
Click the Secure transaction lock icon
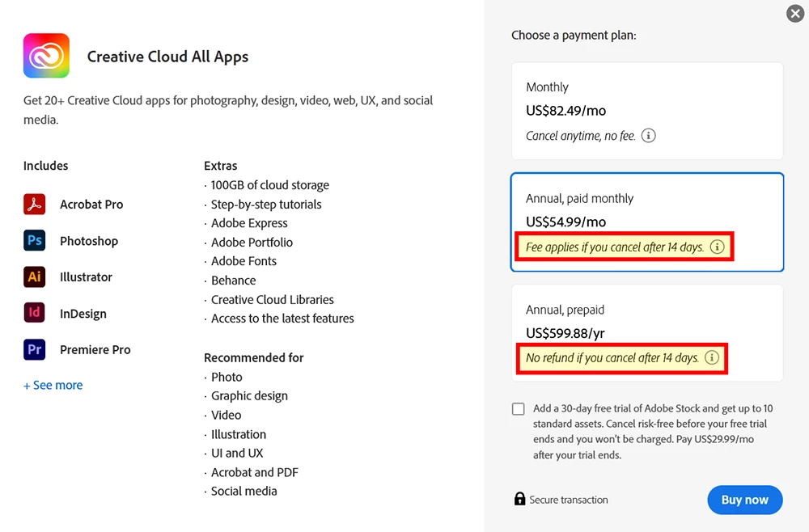tap(519, 499)
